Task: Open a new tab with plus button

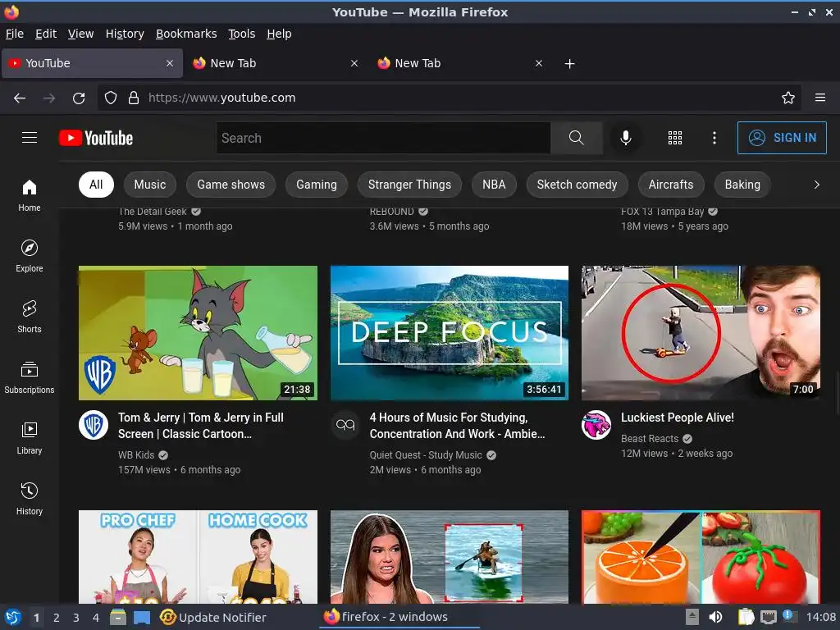Action: (569, 64)
